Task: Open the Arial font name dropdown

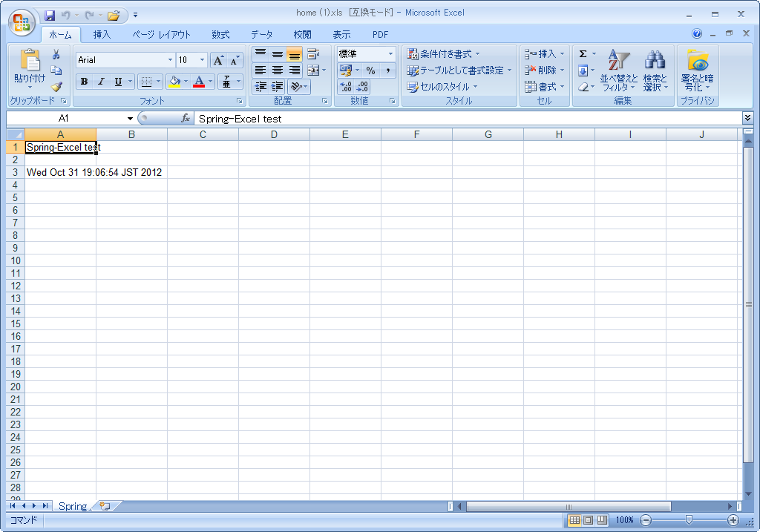Action: pyautogui.click(x=170, y=60)
